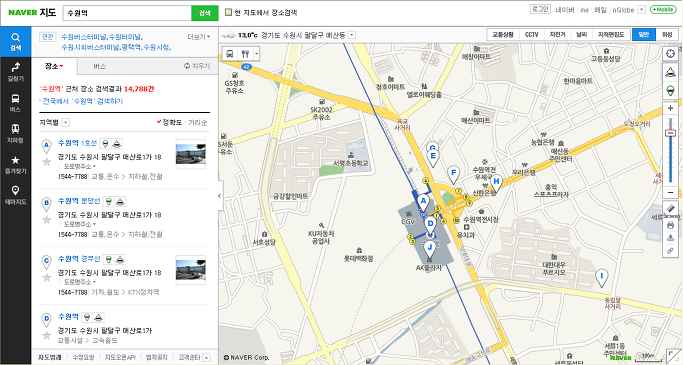The height and width of the screenshot is (365, 683).
Task: Click 전국에서 '수원역' 검색하기 link
Action: coord(83,101)
